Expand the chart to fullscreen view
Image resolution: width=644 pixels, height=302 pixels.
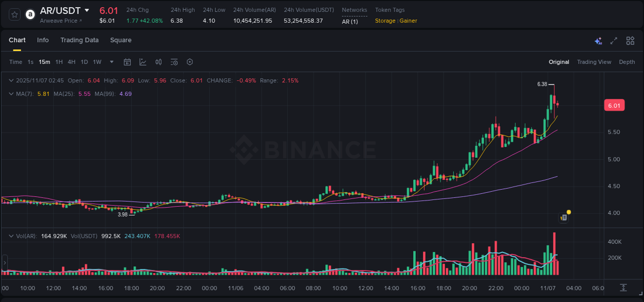point(614,41)
